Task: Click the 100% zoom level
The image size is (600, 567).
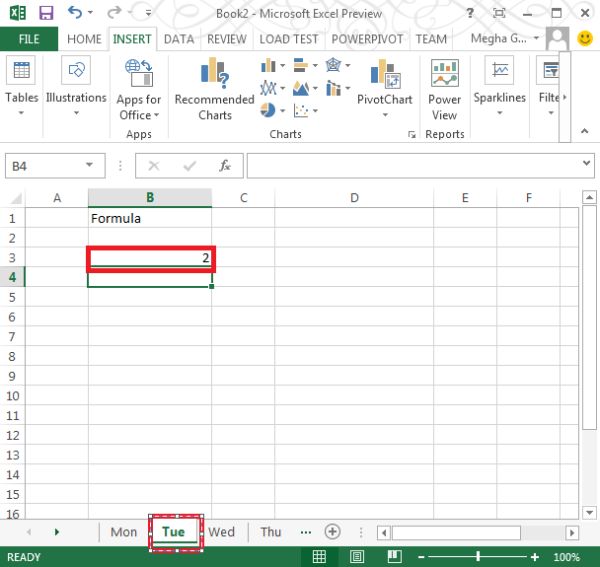Action: (x=567, y=557)
